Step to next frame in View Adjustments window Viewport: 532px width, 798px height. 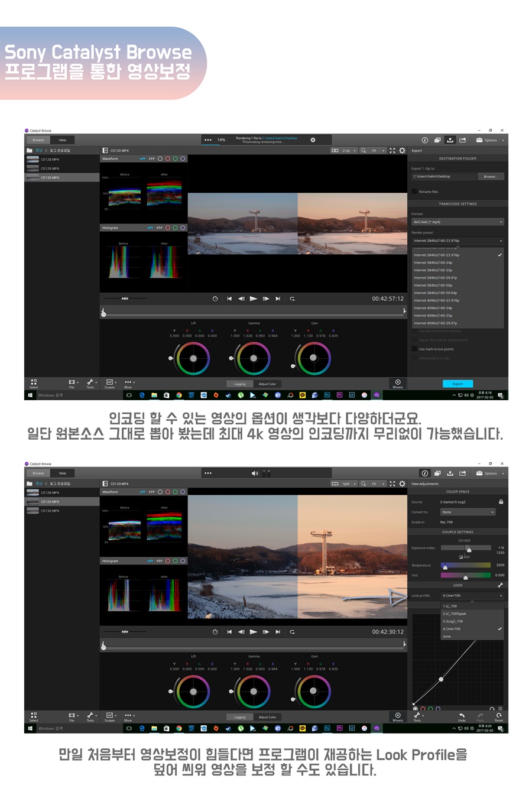(266, 632)
